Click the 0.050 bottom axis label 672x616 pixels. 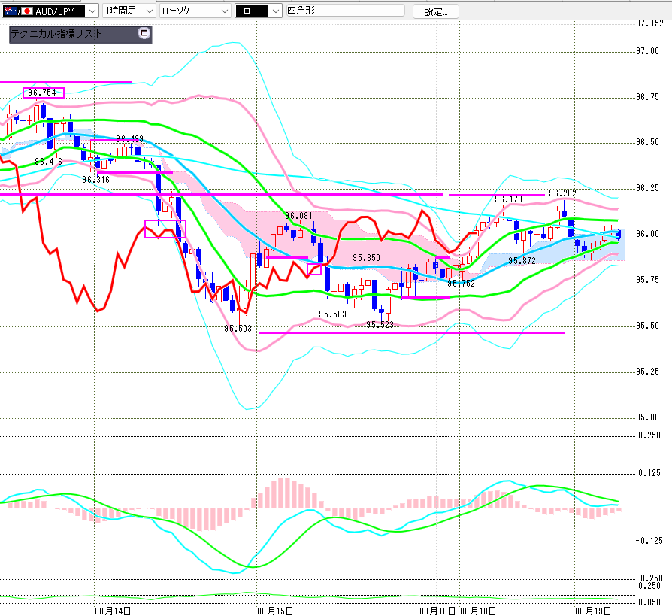(x=649, y=602)
